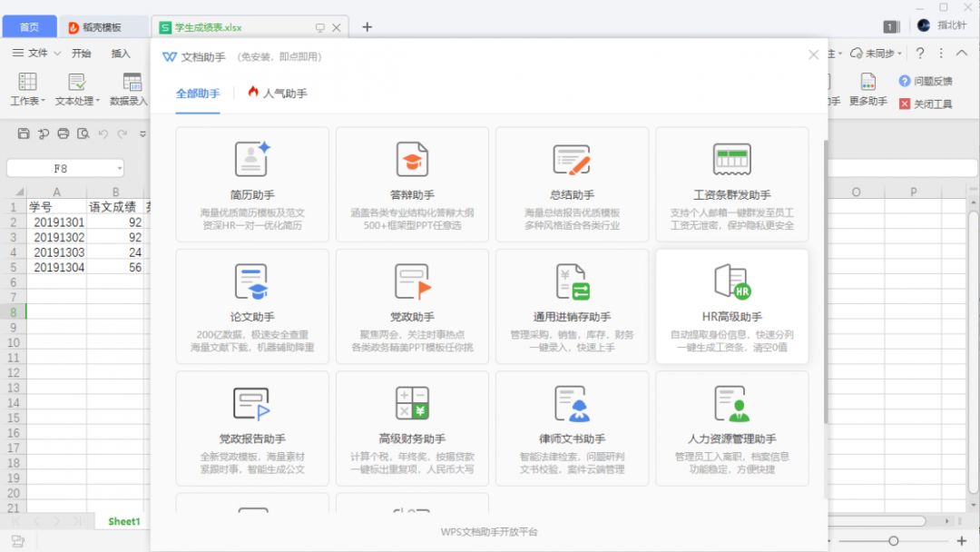Collapse the ribbon with the chevron
980x552 pixels.
coord(961,54)
